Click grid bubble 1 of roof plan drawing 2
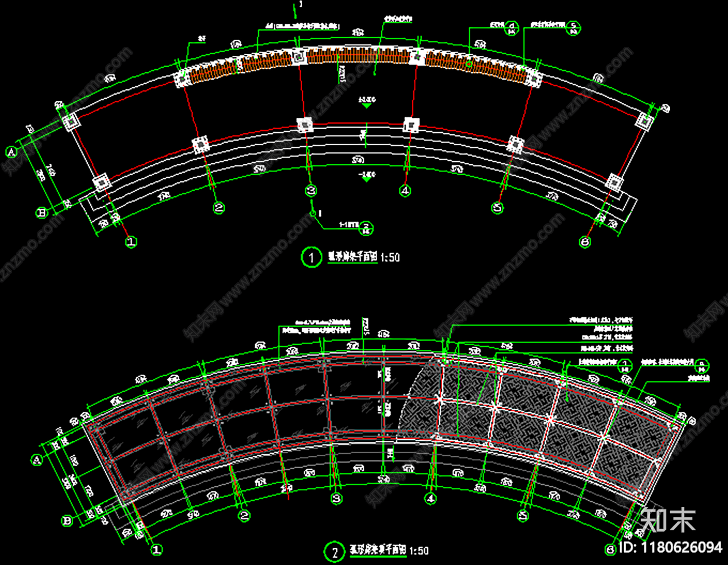728x565 pixels. click(x=157, y=550)
